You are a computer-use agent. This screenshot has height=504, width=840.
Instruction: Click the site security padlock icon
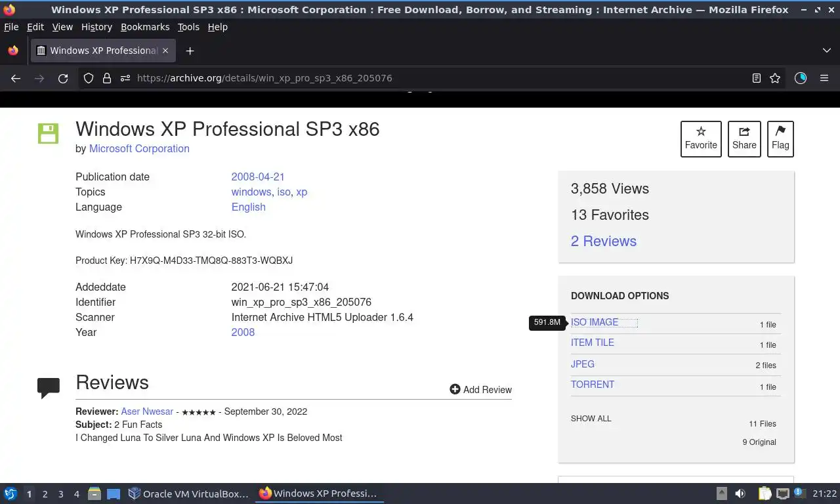pyautogui.click(x=107, y=78)
